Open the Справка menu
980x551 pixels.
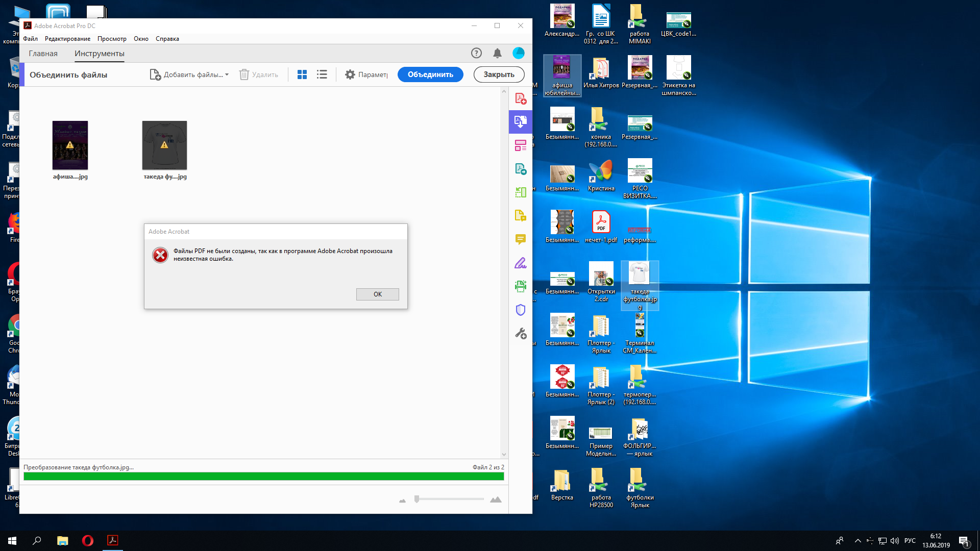coord(167,39)
